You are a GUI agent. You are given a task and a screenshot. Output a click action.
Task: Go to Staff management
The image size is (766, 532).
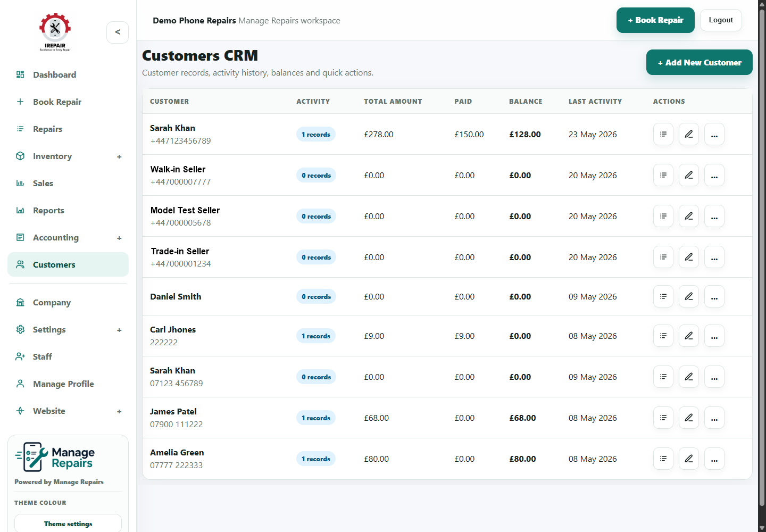(x=68, y=356)
